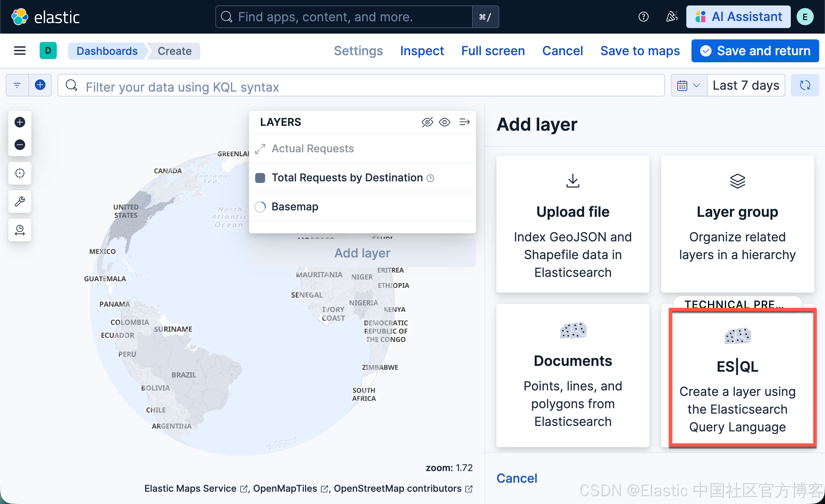Expand the Actual Requests layer group
The width and height of the screenshot is (825, 504).
(260, 149)
